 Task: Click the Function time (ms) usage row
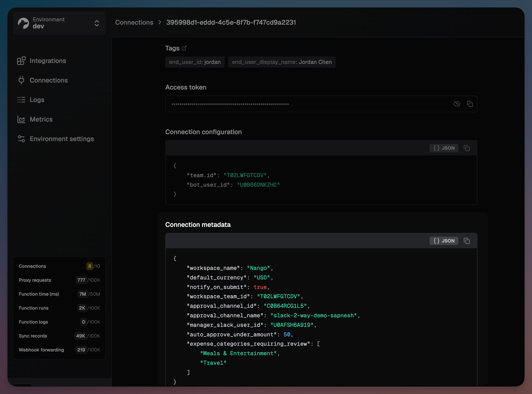pyautogui.click(x=59, y=294)
